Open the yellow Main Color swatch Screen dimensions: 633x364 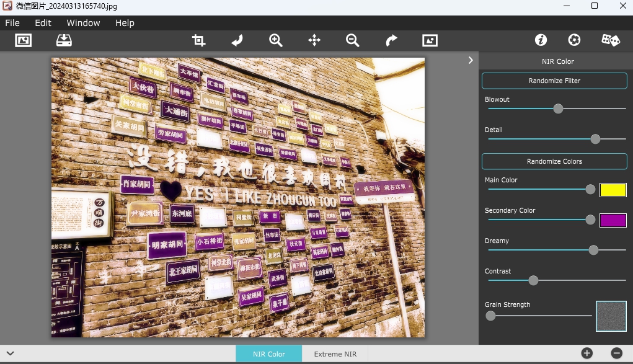pos(613,190)
